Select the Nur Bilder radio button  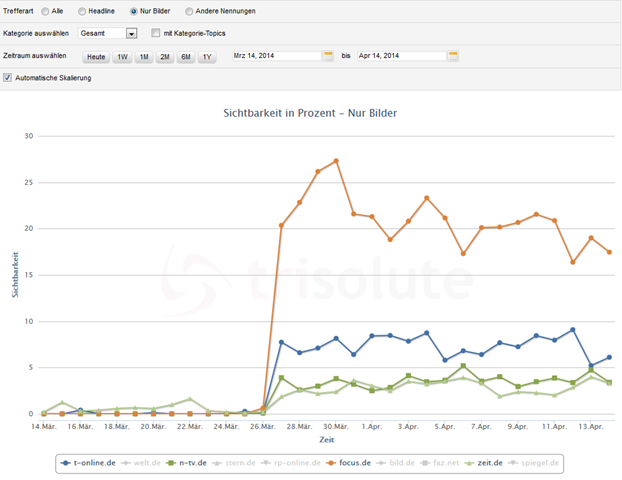pyautogui.click(x=134, y=12)
